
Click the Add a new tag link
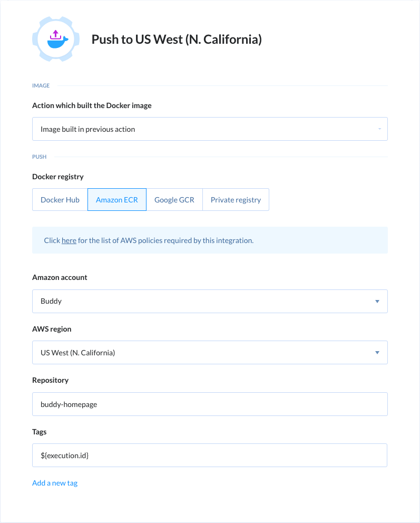(x=55, y=483)
